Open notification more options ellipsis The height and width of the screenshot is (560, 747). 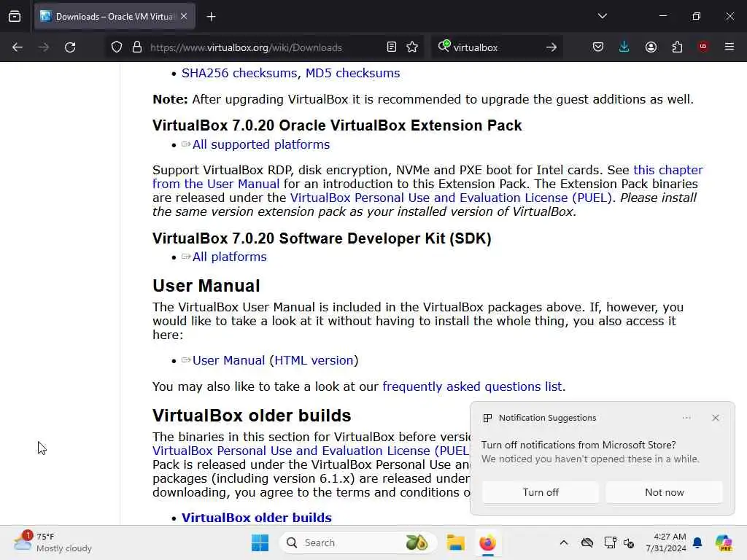pos(686,418)
